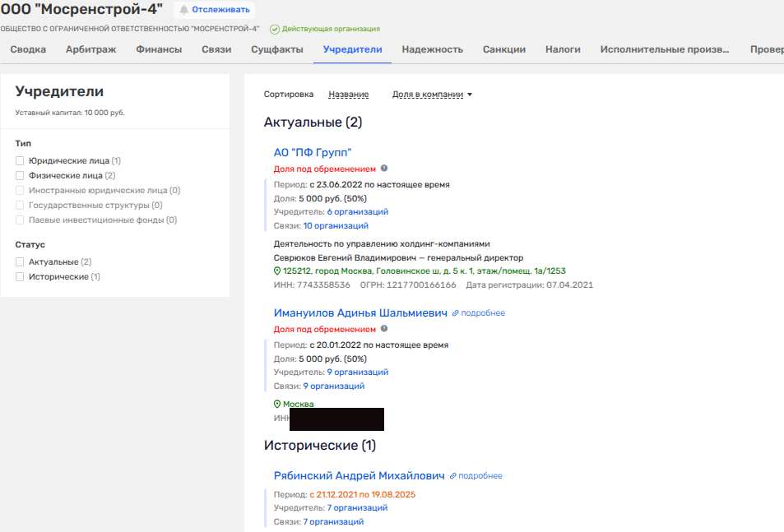
Task: Click the location pin icon next to Москва
Action: click(277, 405)
